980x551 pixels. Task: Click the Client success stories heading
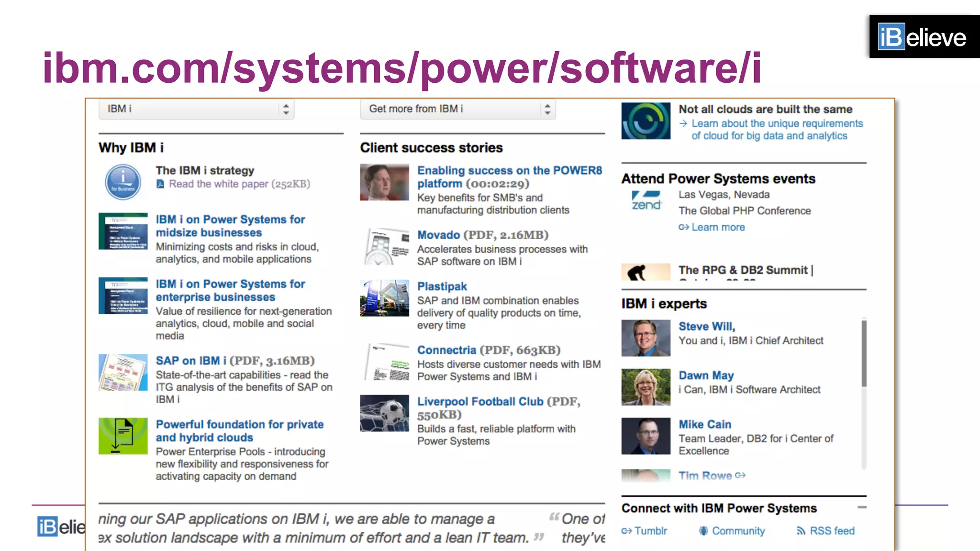[432, 148]
